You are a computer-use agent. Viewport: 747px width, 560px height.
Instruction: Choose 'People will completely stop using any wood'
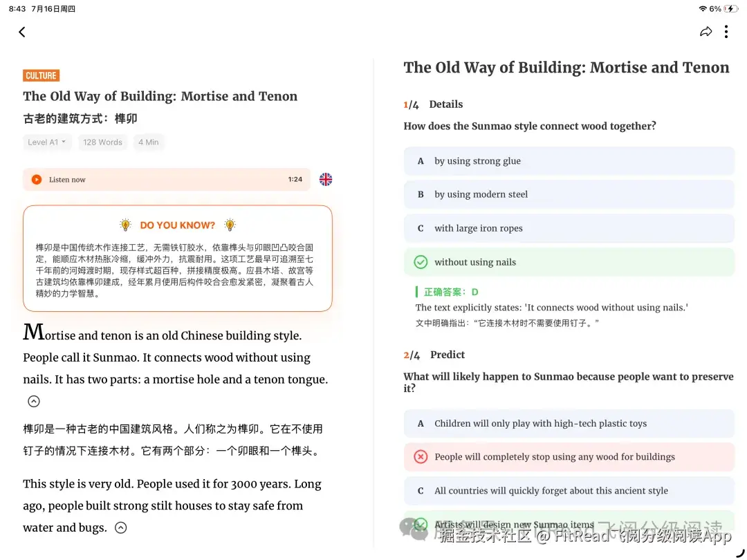569,457
